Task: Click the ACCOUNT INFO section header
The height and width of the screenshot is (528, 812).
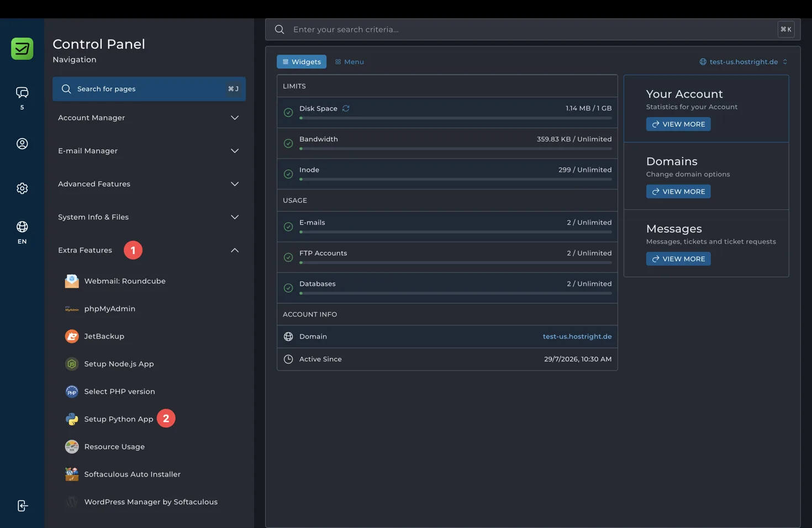Action: tap(310, 314)
